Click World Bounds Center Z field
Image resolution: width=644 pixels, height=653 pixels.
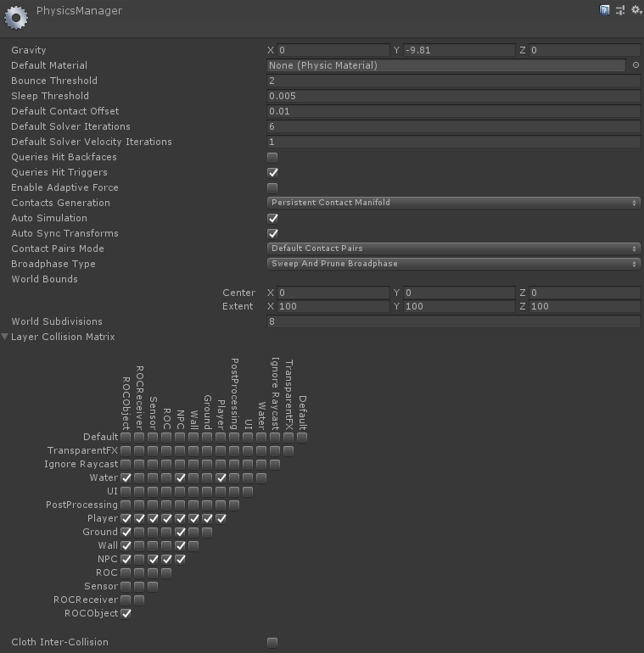(585, 293)
